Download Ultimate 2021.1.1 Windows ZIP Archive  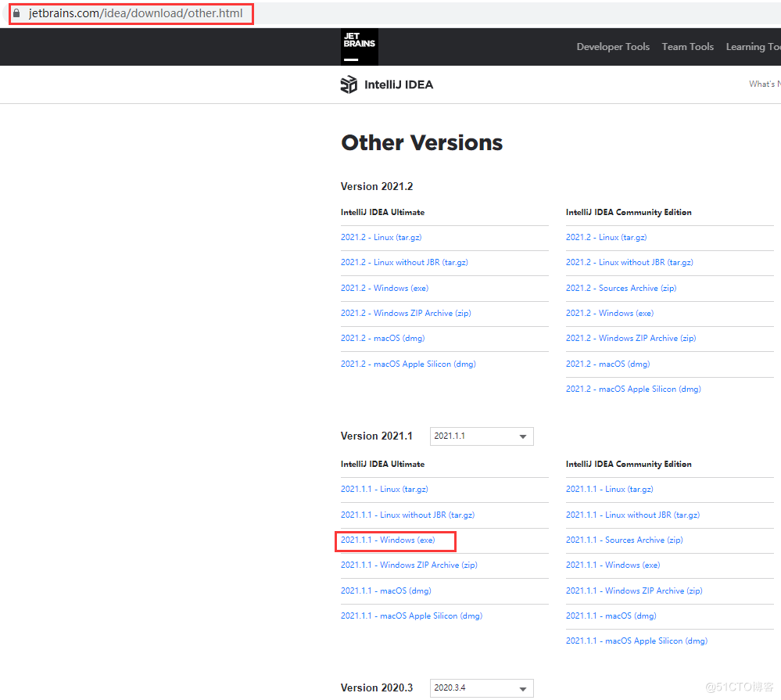(409, 565)
